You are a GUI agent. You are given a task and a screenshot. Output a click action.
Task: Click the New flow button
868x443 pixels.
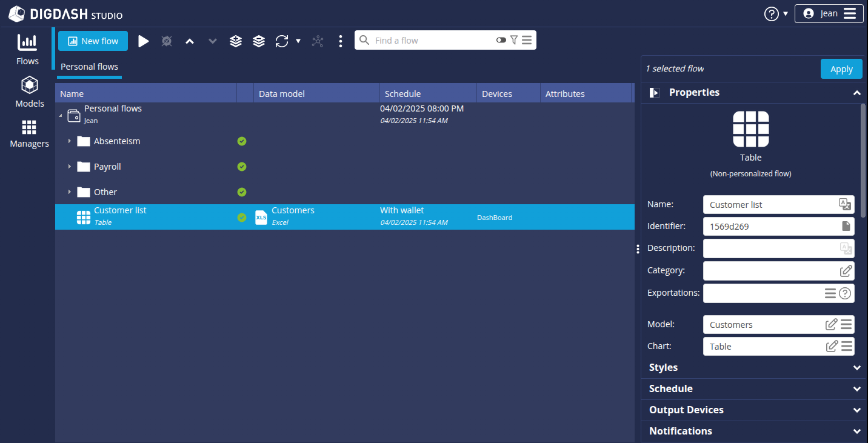click(x=93, y=41)
